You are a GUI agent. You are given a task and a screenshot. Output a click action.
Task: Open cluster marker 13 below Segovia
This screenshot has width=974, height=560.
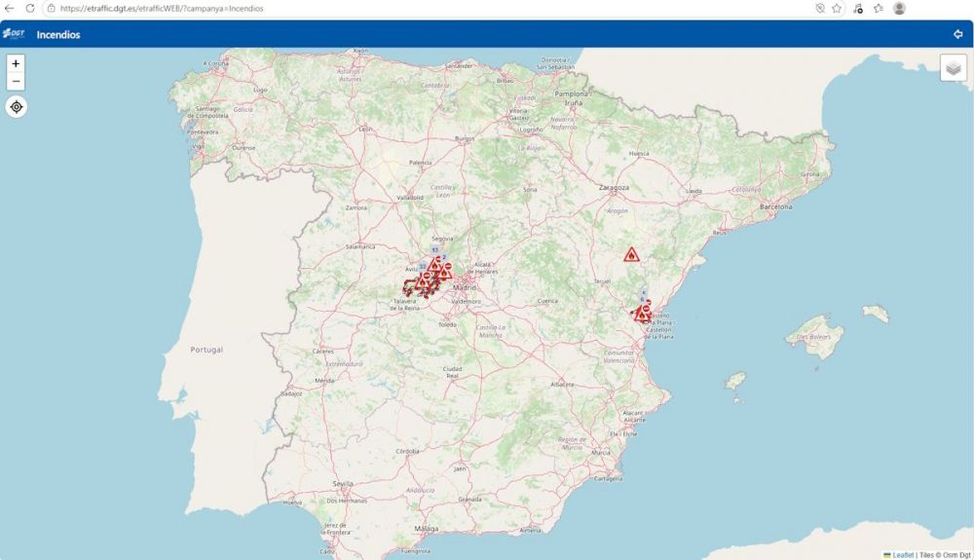point(434,249)
